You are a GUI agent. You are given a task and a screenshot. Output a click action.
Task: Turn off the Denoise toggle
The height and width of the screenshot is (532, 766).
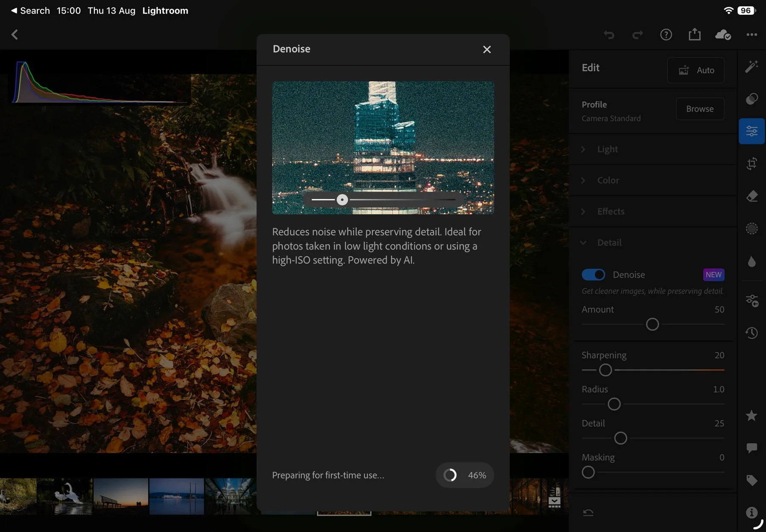coord(593,275)
